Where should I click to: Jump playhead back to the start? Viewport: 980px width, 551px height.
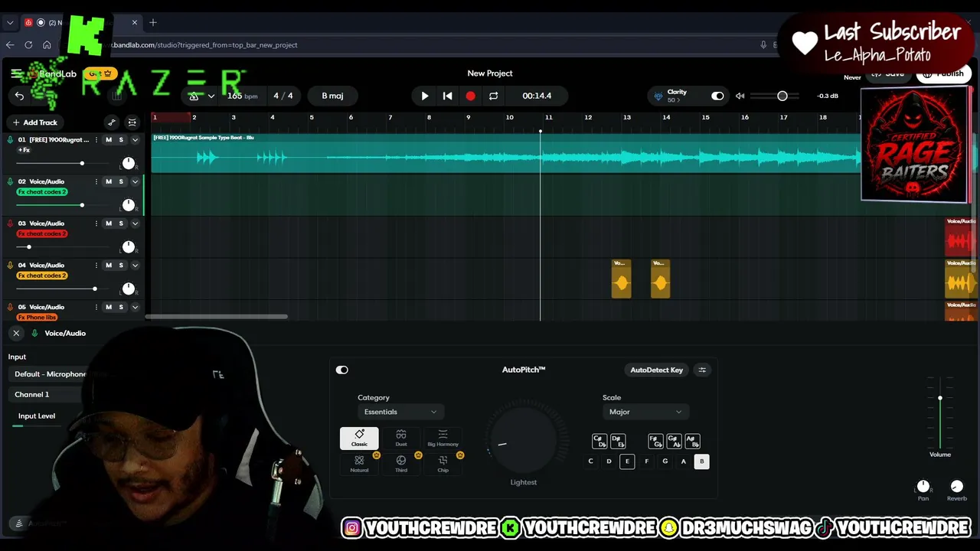448,96
